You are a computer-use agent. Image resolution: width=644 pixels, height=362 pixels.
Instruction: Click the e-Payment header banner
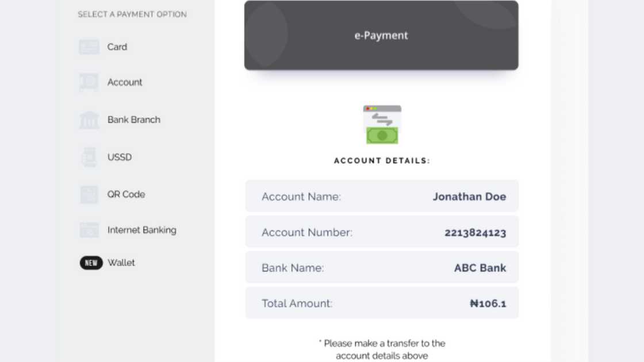pos(381,35)
